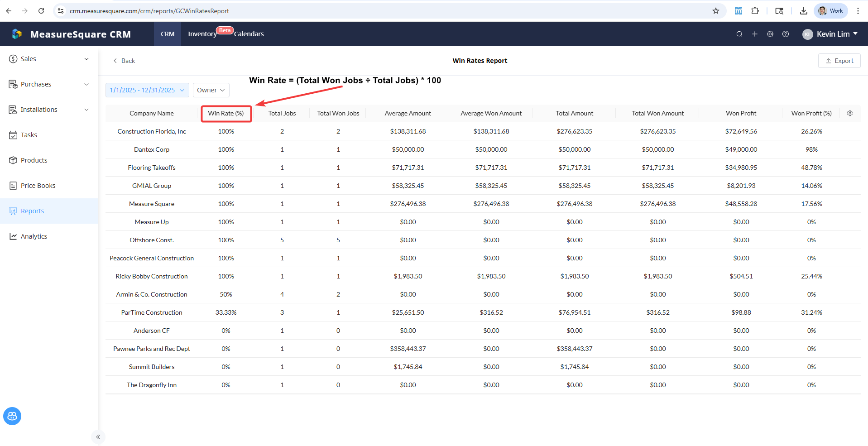Click the MeasureSquare CRM logo icon
Viewport: 868px width, 446px height.
pos(17,34)
